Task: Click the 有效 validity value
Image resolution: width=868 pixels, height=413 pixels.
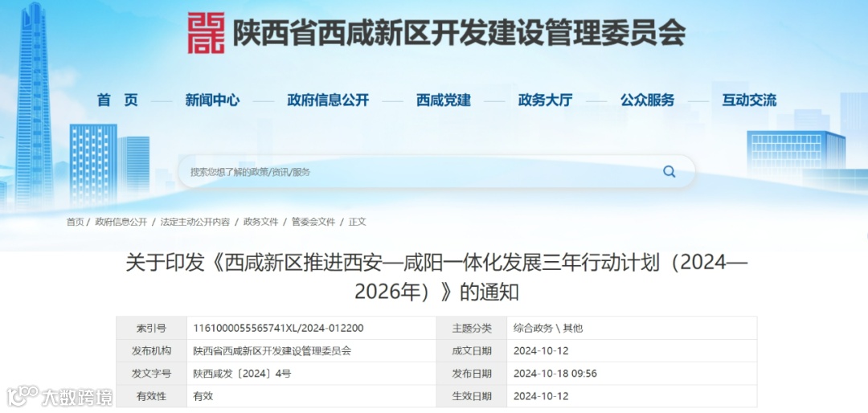Action: 203,396
